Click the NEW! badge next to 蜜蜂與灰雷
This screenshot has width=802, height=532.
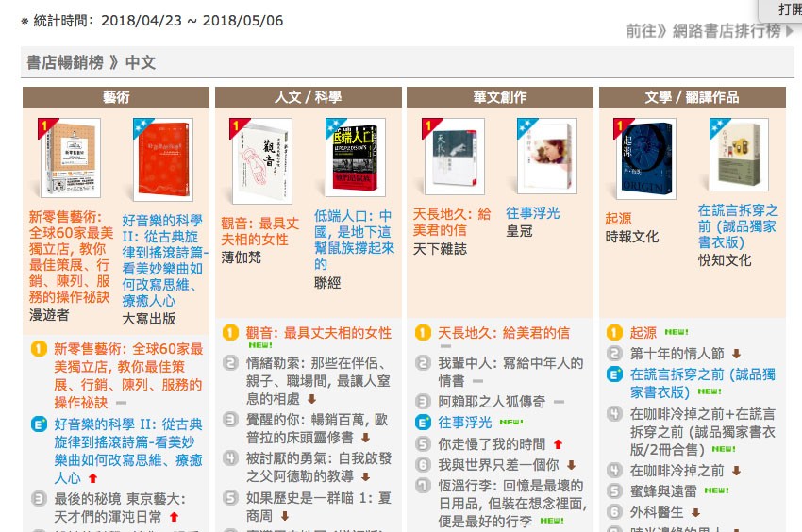click(716, 490)
